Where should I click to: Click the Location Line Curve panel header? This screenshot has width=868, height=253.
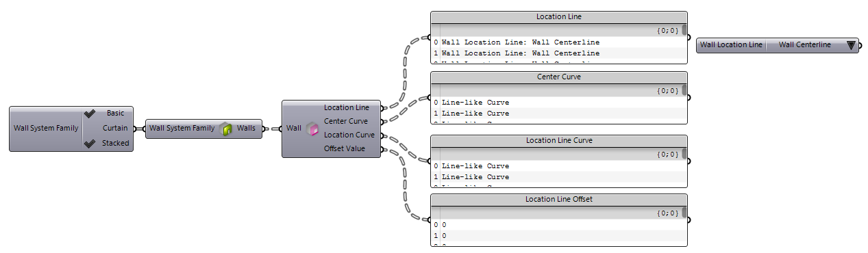tap(558, 140)
